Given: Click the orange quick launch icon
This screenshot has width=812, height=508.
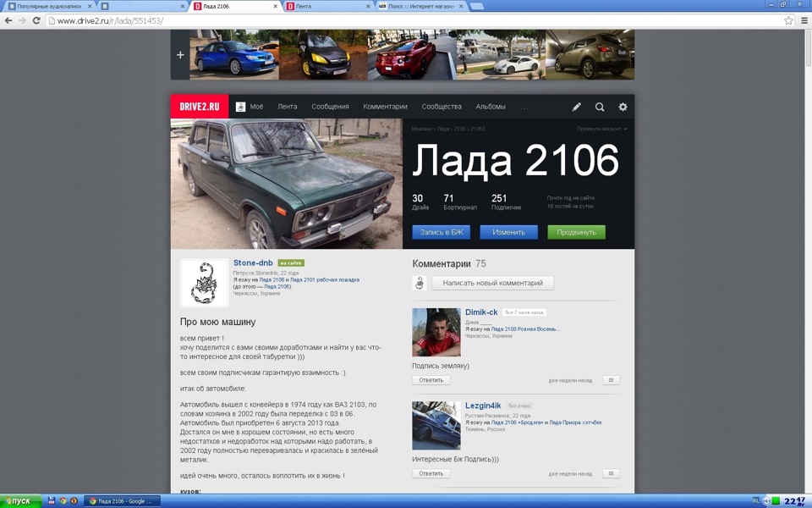Looking at the screenshot, I should pos(74,500).
